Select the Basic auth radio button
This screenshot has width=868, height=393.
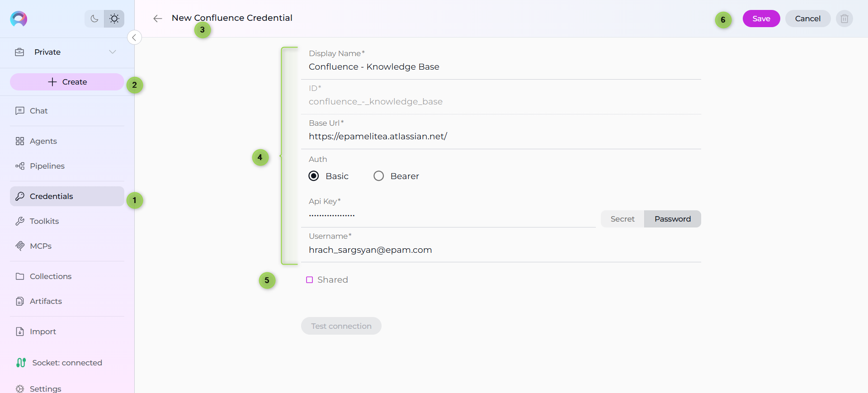click(x=314, y=176)
